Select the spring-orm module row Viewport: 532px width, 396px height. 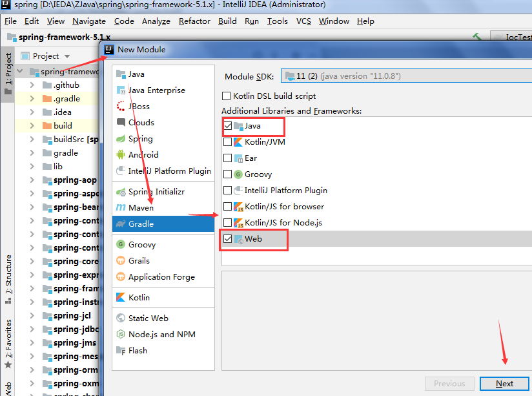(x=57, y=370)
